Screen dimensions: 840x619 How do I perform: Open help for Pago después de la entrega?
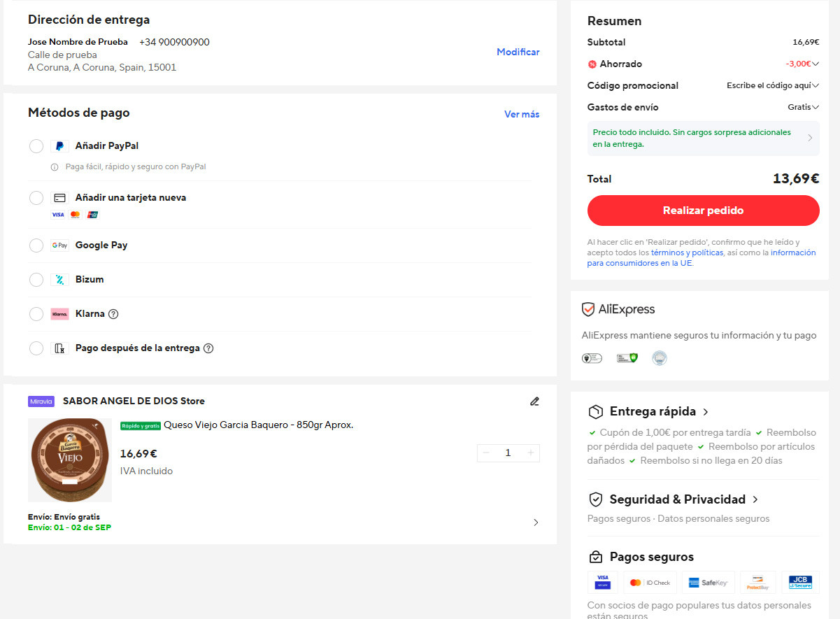pyautogui.click(x=208, y=348)
